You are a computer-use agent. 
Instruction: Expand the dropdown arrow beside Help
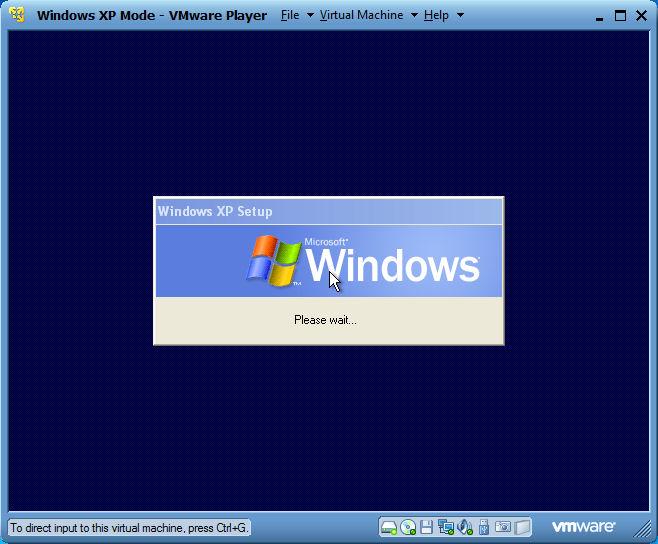(459, 16)
